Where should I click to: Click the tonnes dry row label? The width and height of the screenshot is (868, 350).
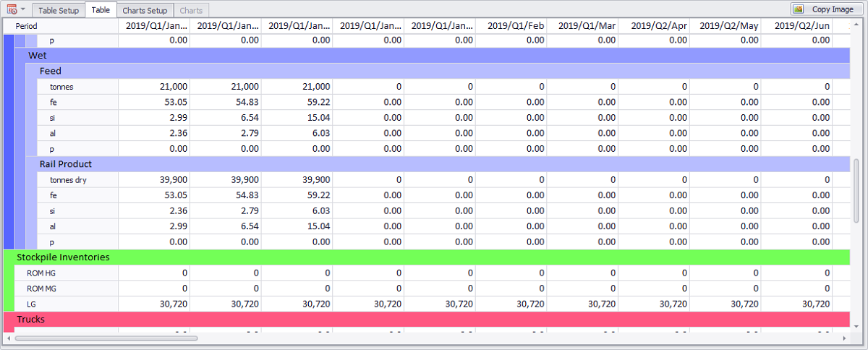[68, 179]
